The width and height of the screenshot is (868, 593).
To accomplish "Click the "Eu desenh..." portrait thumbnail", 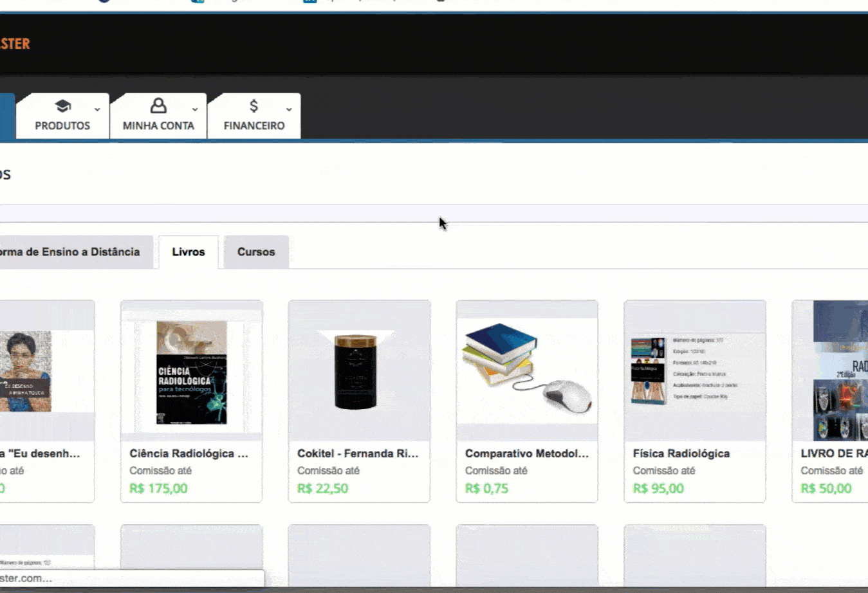I will tap(26, 371).
